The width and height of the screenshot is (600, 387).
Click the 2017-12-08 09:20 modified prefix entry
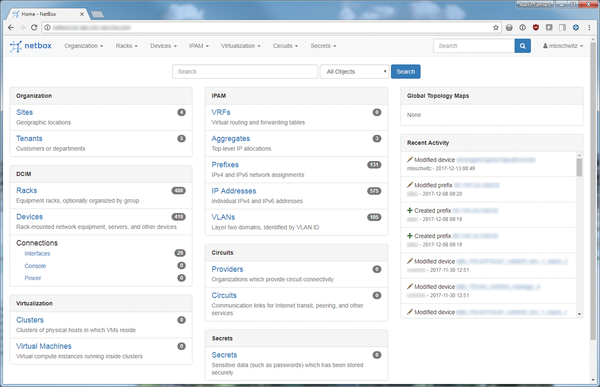tap(489, 189)
